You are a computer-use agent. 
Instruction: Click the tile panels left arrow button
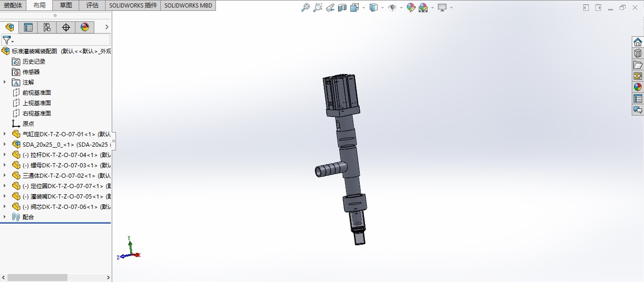pos(586,8)
